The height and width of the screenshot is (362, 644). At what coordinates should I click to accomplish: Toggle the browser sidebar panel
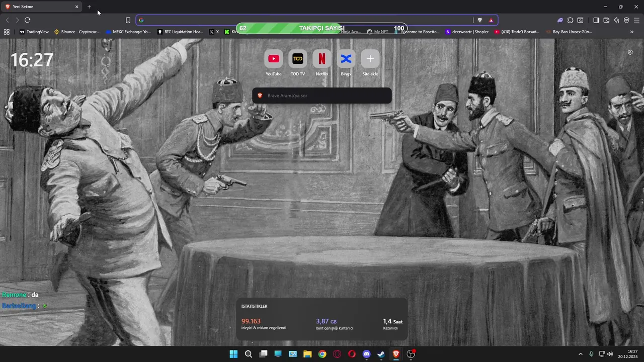point(596,20)
